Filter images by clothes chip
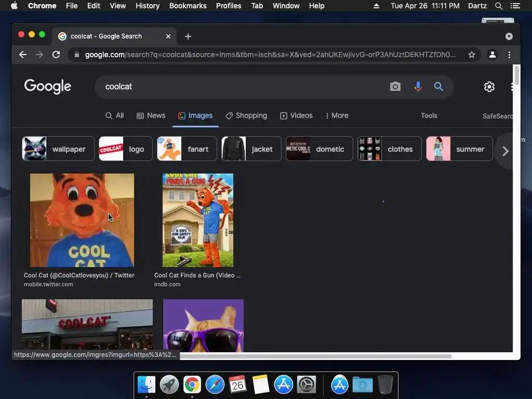Screen dimensions: 532x399 (x=390, y=149)
